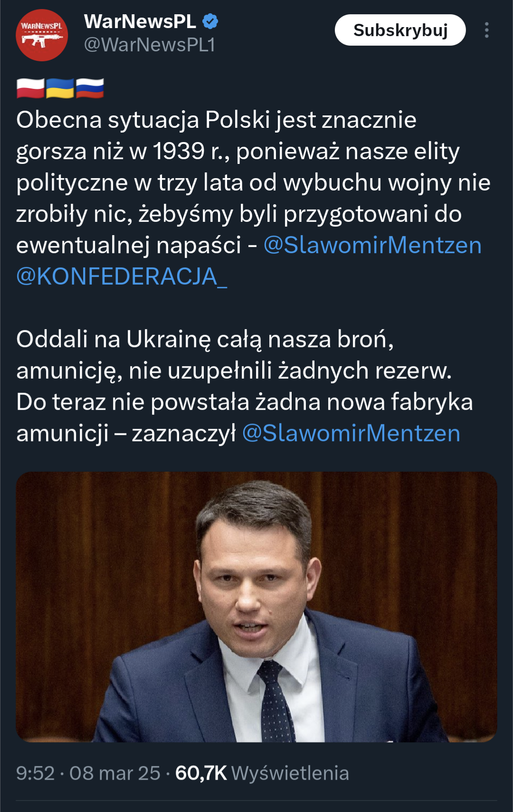Click the 08 mar 25 date
Screen dimensions: 513x812
(114, 774)
